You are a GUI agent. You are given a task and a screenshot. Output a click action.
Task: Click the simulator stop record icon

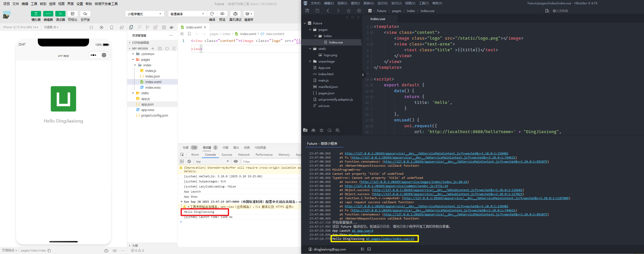[x=101, y=27]
